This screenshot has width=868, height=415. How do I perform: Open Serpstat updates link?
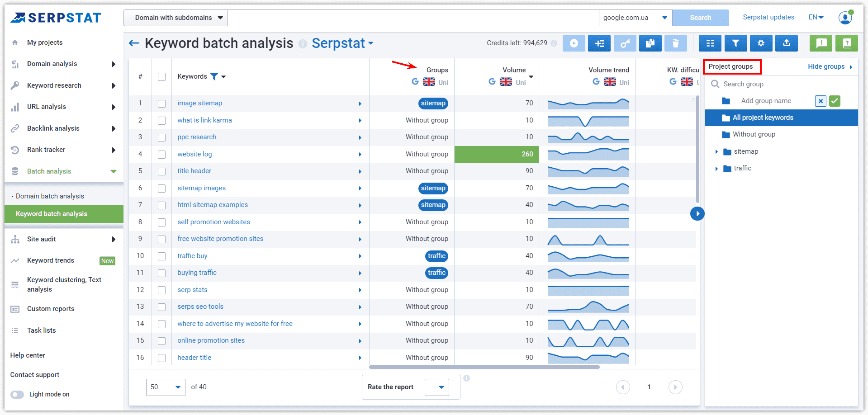pos(768,17)
